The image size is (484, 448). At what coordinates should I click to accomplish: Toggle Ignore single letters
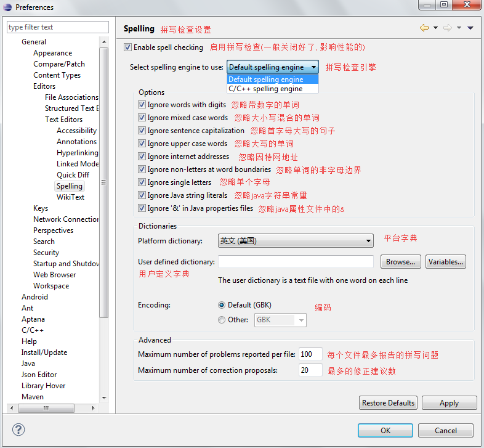[142, 182]
